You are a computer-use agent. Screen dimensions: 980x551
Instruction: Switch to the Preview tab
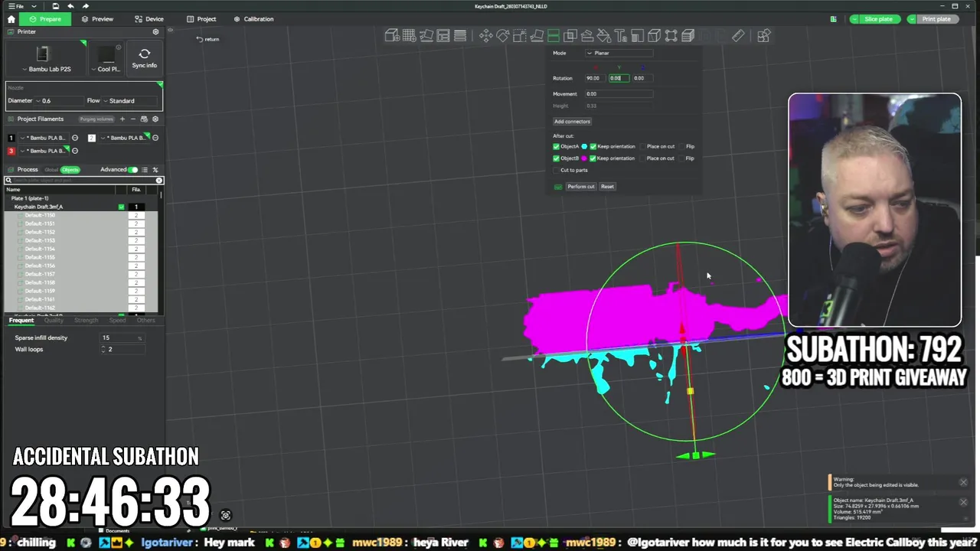click(97, 19)
